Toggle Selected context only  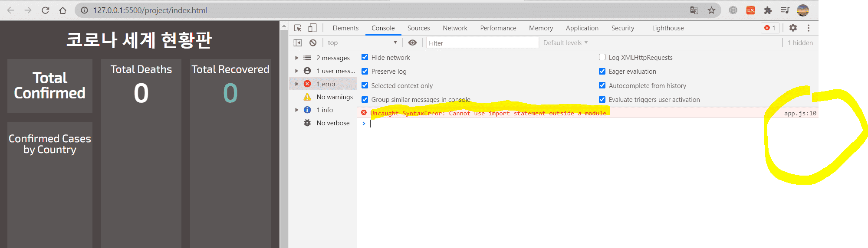click(365, 85)
